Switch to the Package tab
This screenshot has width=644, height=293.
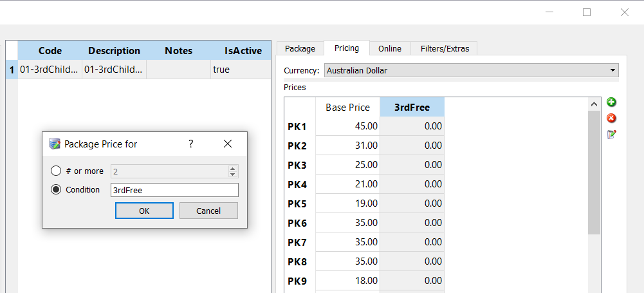pyautogui.click(x=300, y=48)
